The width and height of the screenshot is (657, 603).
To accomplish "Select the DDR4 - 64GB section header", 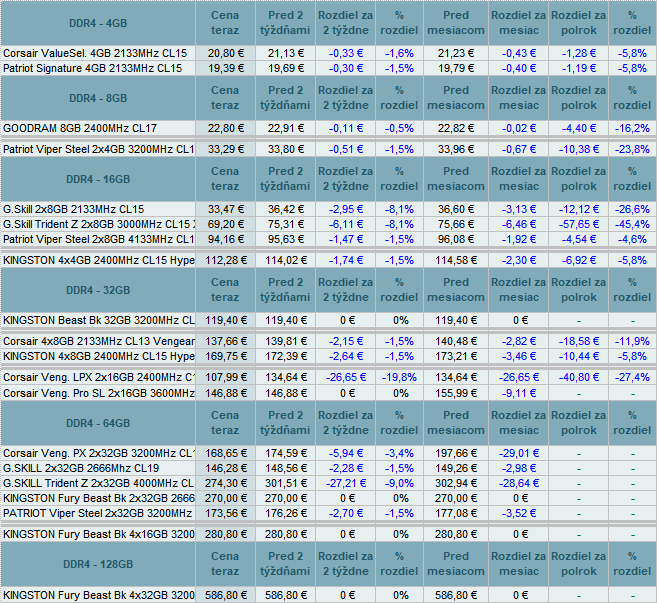I will point(98,423).
